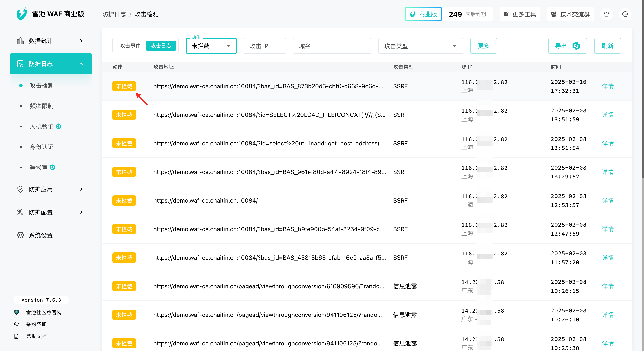The image size is (644, 351).
Task: Click the LOAD_FILE attack URL
Action: pos(269,115)
